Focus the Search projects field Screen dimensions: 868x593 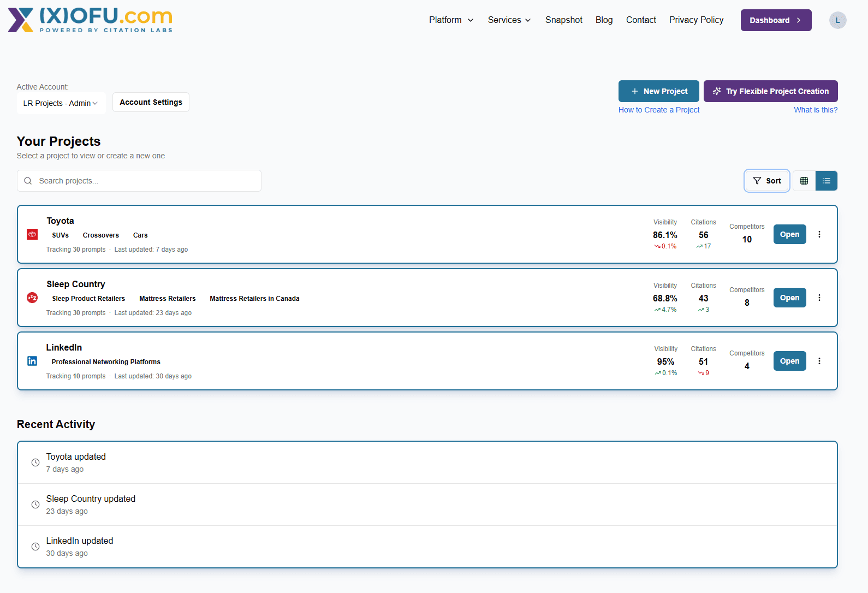coord(139,181)
